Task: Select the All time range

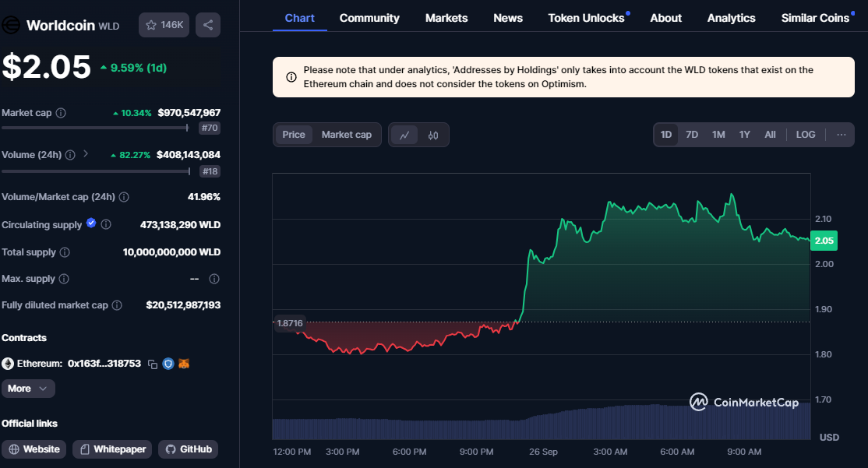Action: point(770,135)
